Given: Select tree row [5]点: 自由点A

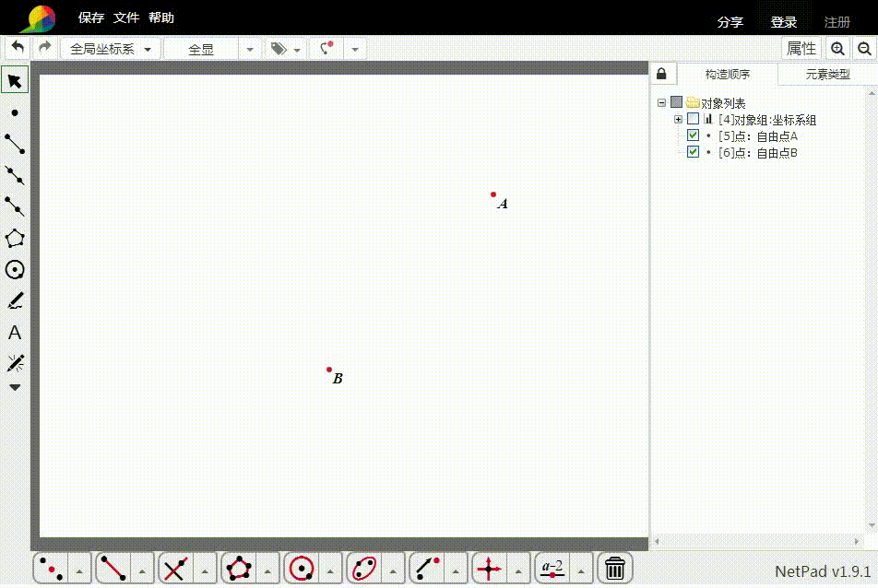Looking at the screenshot, I should coord(758,136).
